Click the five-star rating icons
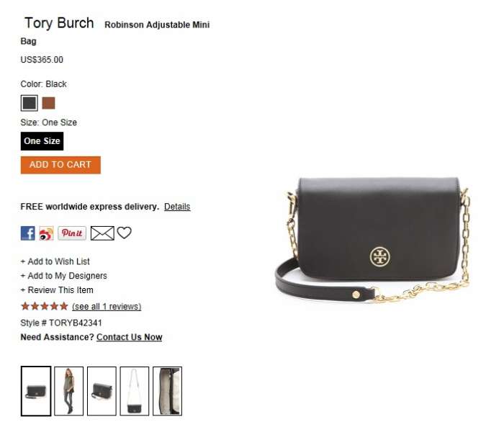 click(45, 306)
